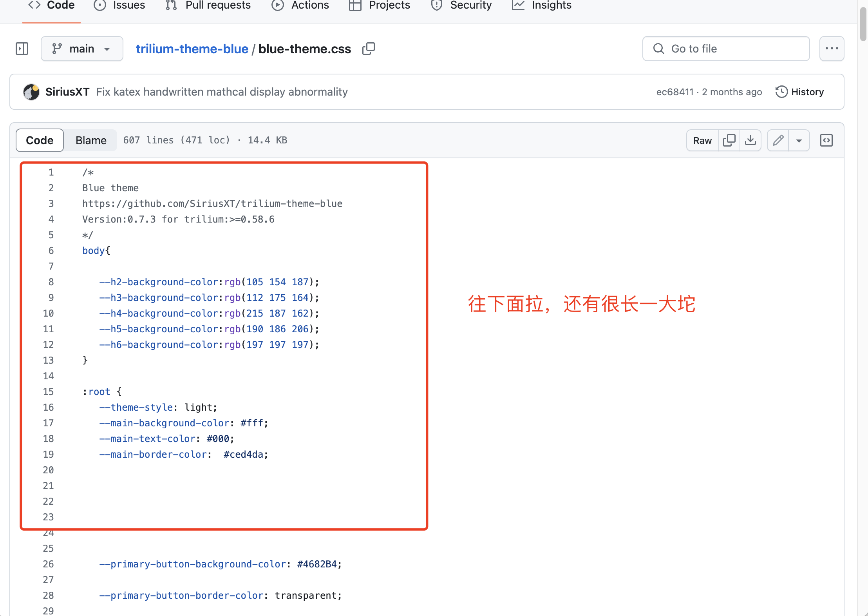Click the page vertical scrollbar
Image resolution: width=868 pixels, height=616 pixels.
coord(863,24)
